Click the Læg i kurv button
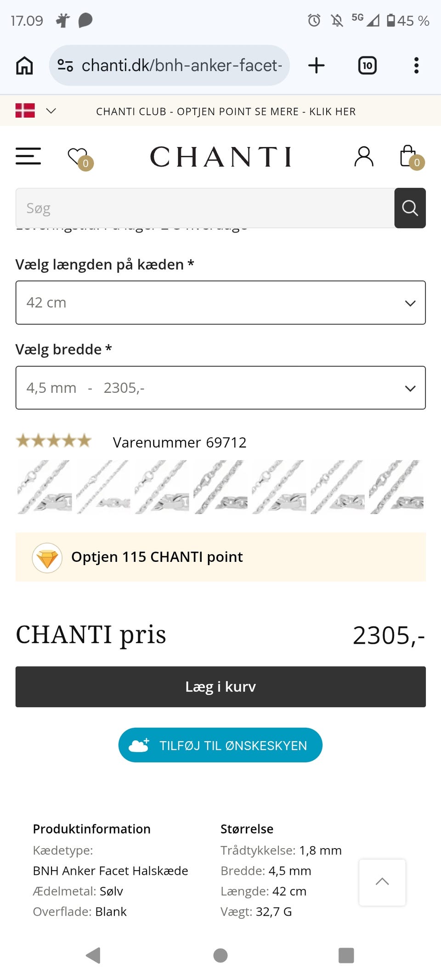Image resolution: width=441 pixels, height=980 pixels. tap(220, 686)
